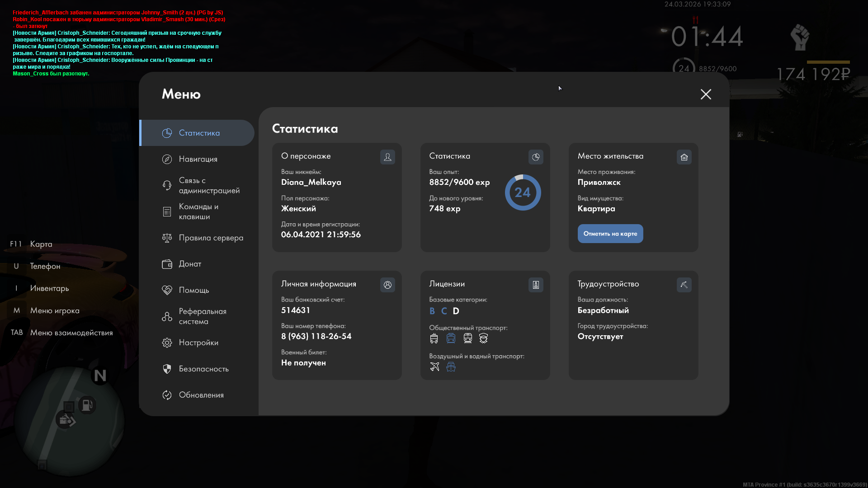
Task: Open the Реферальная система section
Action: (x=202, y=316)
